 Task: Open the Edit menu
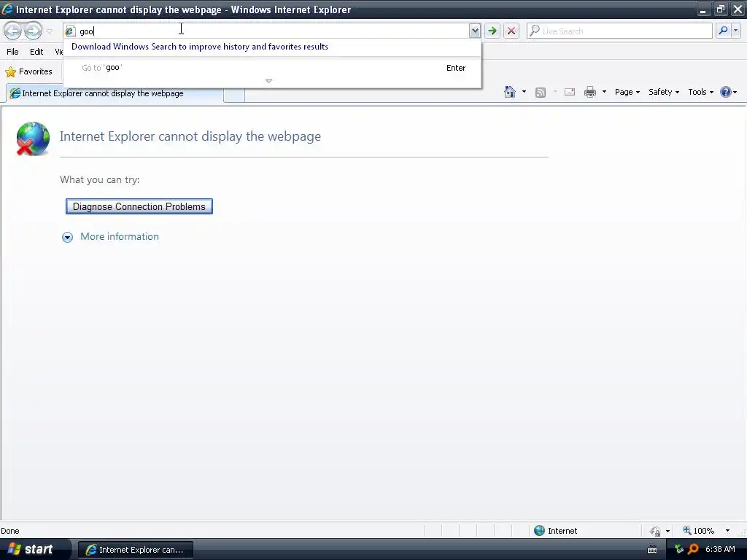(x=36, y=52)
